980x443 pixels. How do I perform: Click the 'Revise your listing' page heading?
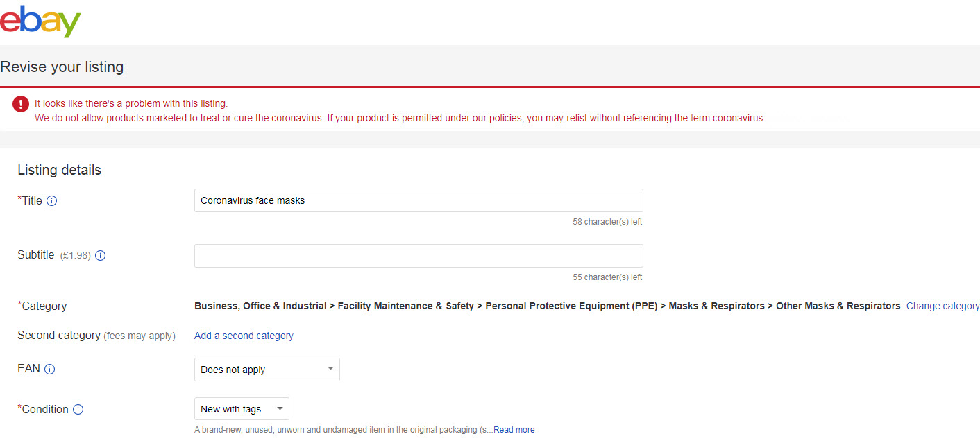[62, 67]
